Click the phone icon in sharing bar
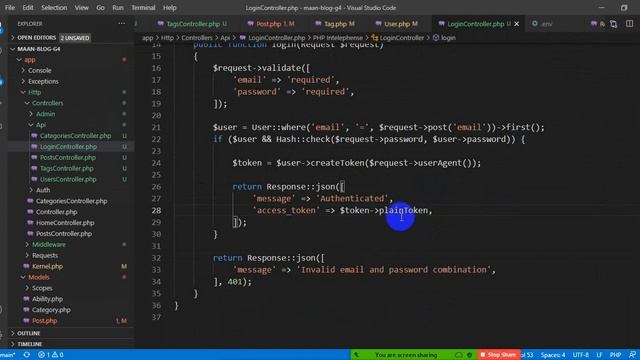Screen dimensions: 640x360 (x=356, y=355)
